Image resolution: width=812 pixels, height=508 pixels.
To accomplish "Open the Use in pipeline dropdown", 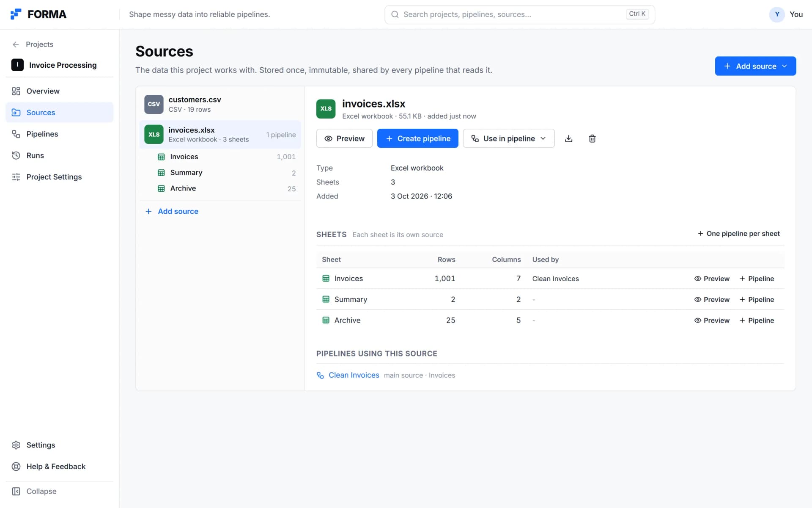I will click(508, 138).
